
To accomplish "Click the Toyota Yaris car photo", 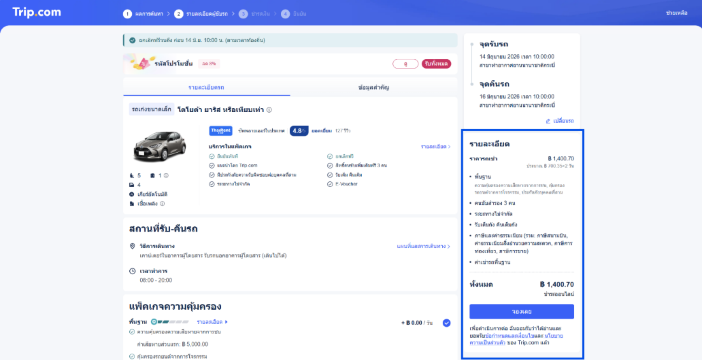I will coord(160,146).
